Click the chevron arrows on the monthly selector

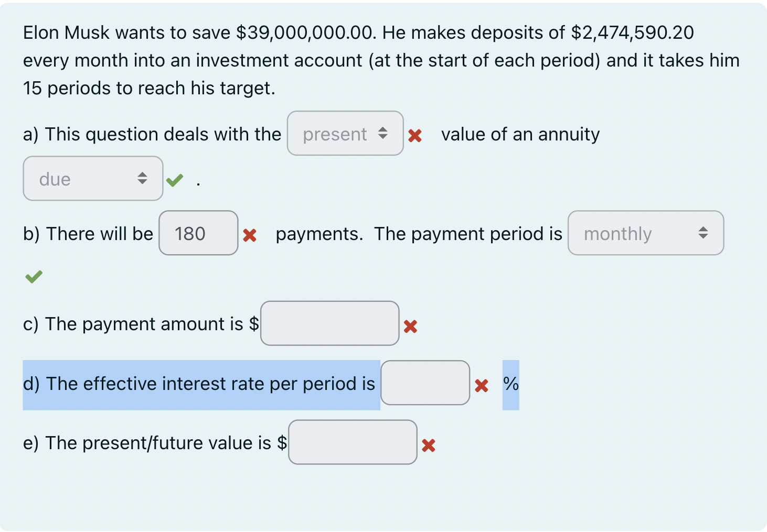pos(703,233)
